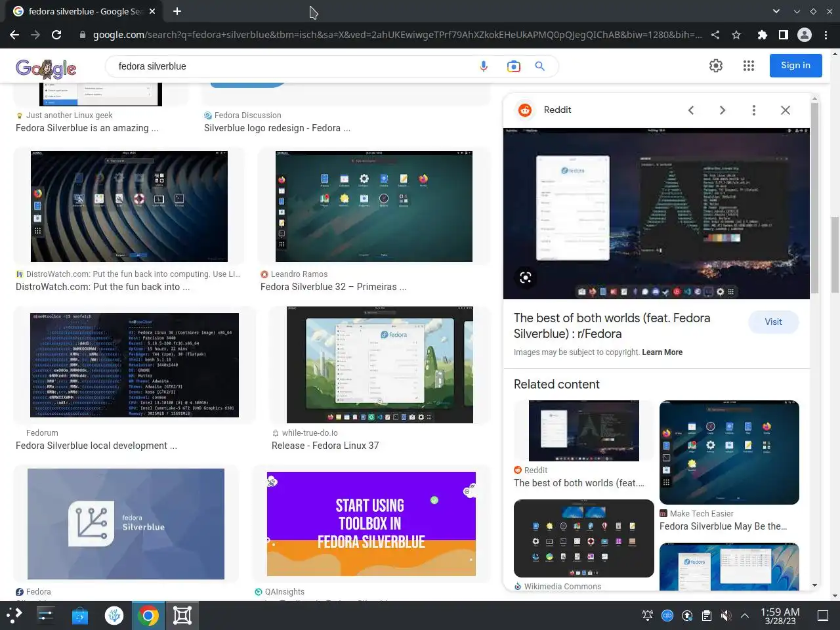Open the Leandro Ramos Silverblue 32 result
Image resolution: width=840 pixels, height=630 pixels.
click(374, 206)
